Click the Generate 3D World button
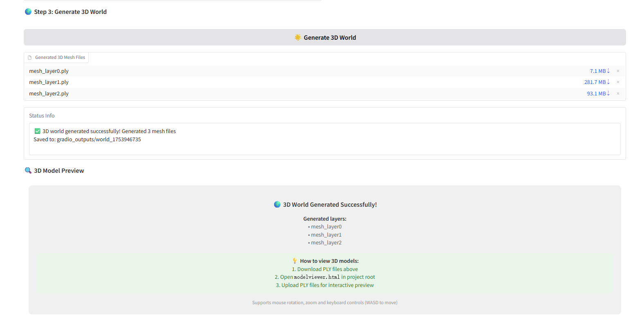 [324, 37]
